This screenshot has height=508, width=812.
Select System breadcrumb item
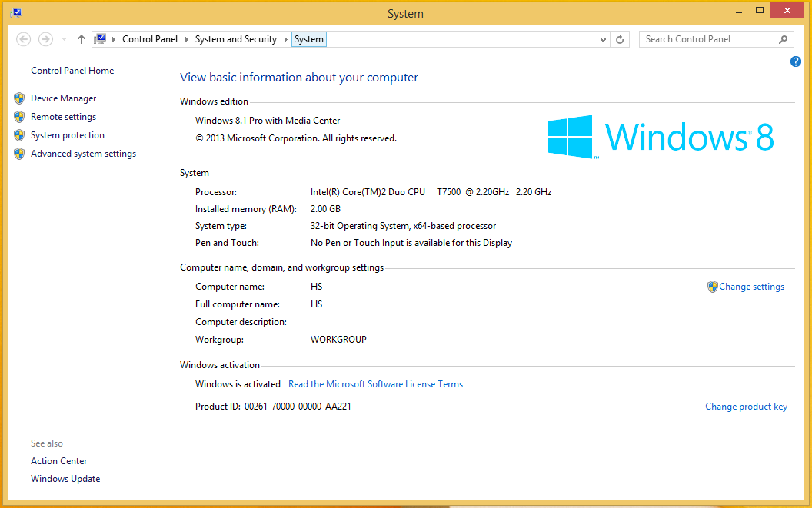coord(309,39)
